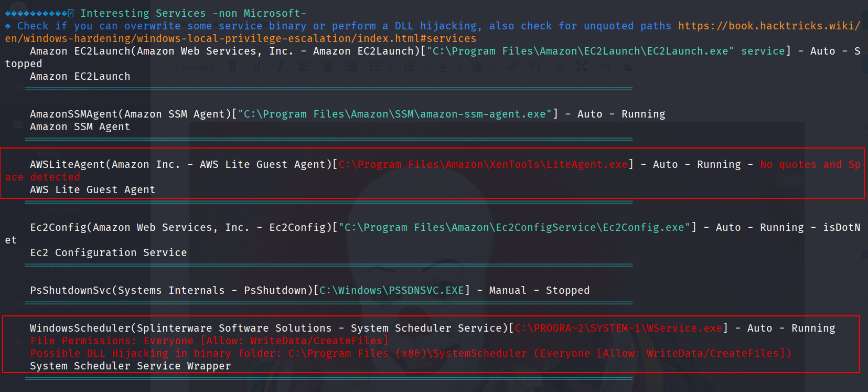Open the Categories item in the sidebar

click(58, 210)
